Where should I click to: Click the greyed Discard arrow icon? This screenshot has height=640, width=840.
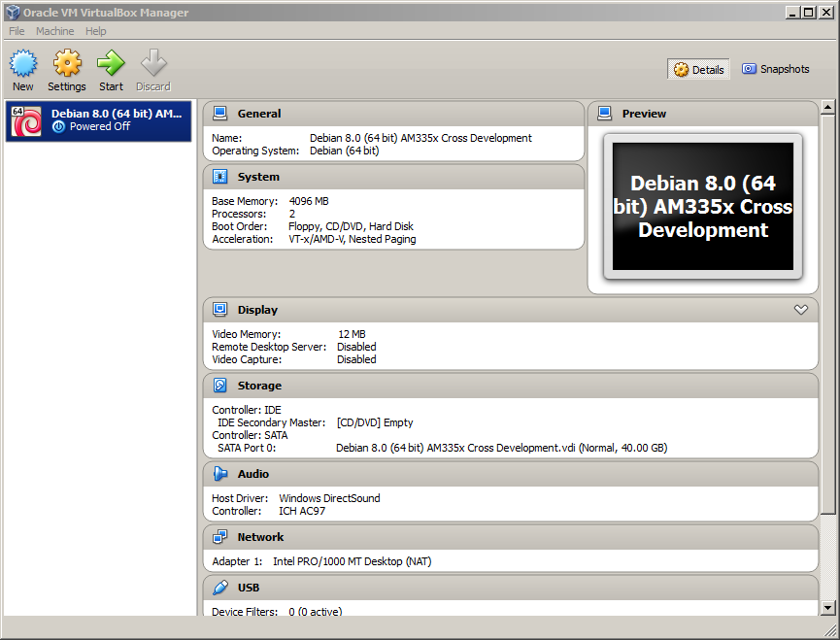tap(153, 63)
